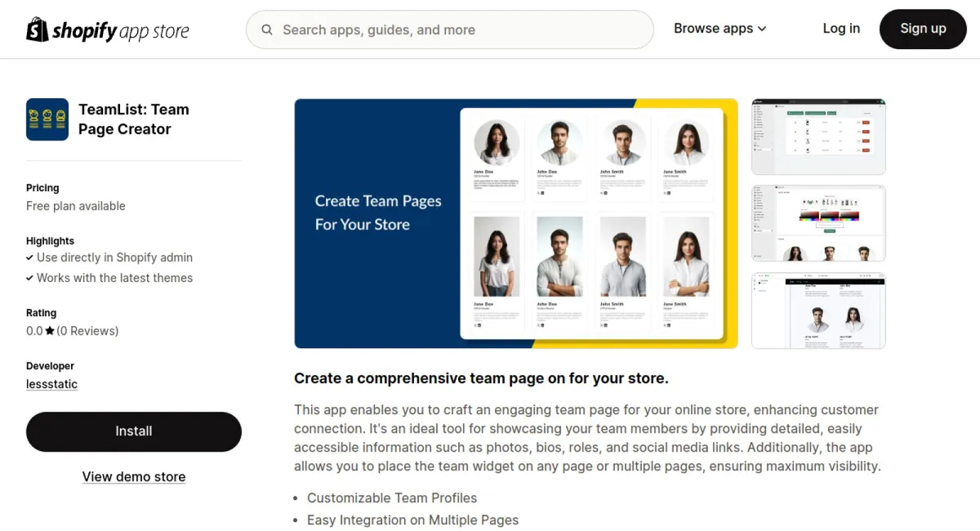This screenshot has width=980, height=531.
Task: Expand Browse apps via its chevron arrow
Action: click(762, 29)
